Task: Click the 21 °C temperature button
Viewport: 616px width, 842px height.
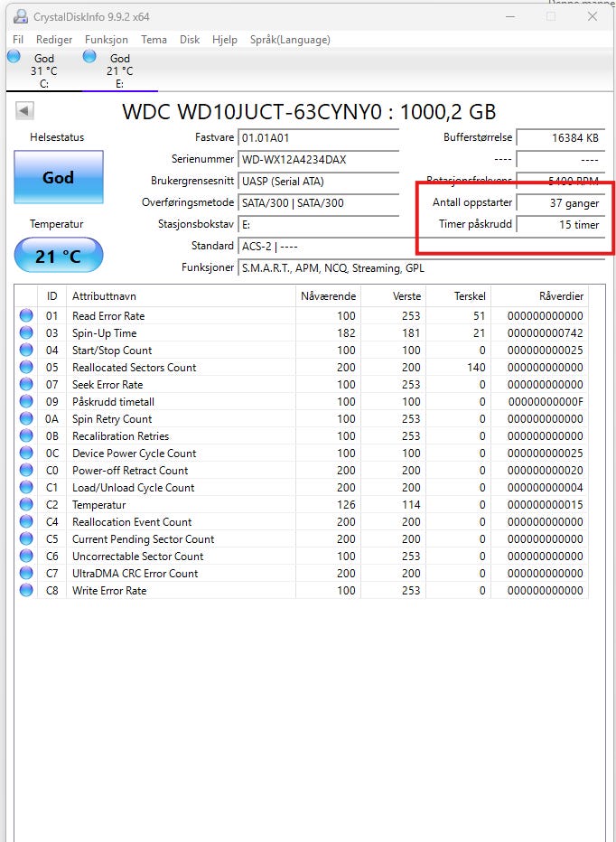Action: [58, 257]
